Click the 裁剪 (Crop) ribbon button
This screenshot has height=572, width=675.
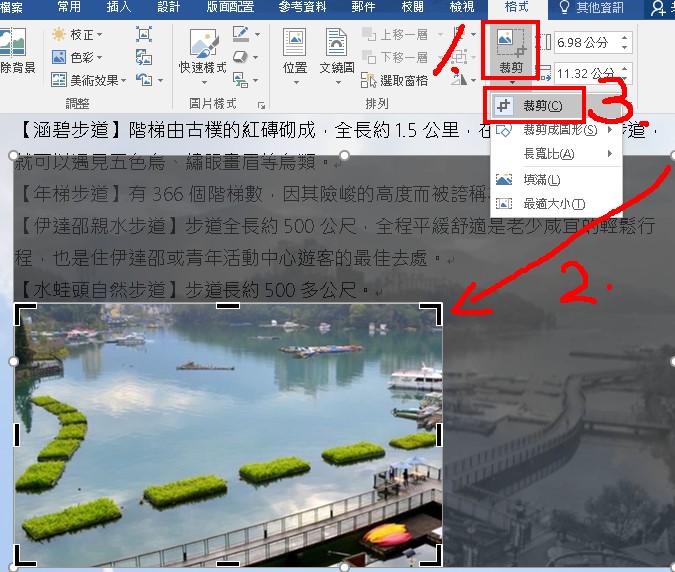tap(510, 50)
